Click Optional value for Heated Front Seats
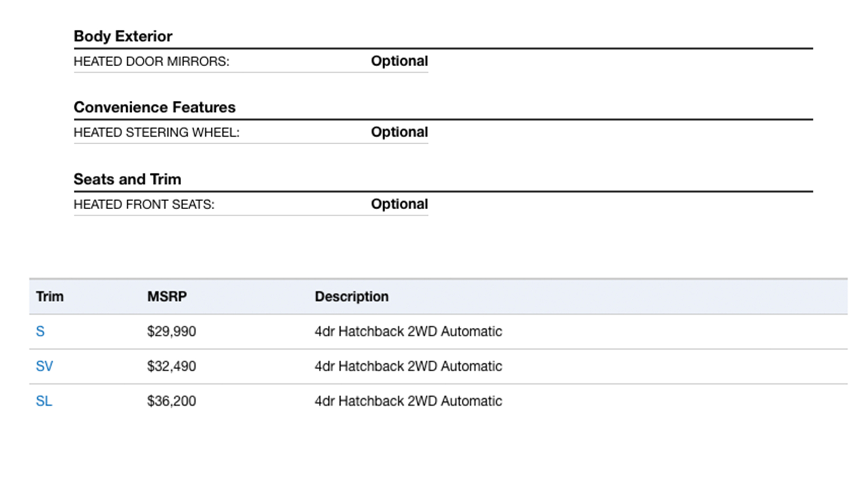The height and width of the screenshot is (488, 868). [x=399, y=204]
